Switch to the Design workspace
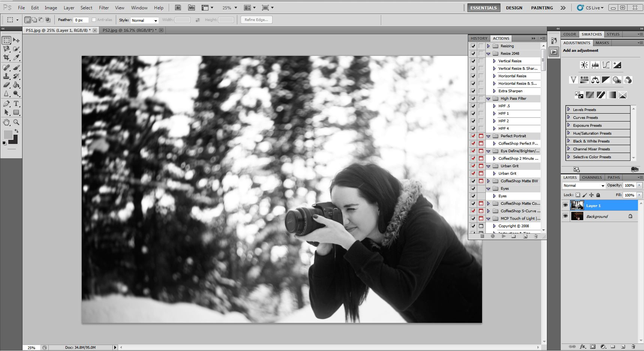Screen dimensions: 644x351 coord(514,7)
